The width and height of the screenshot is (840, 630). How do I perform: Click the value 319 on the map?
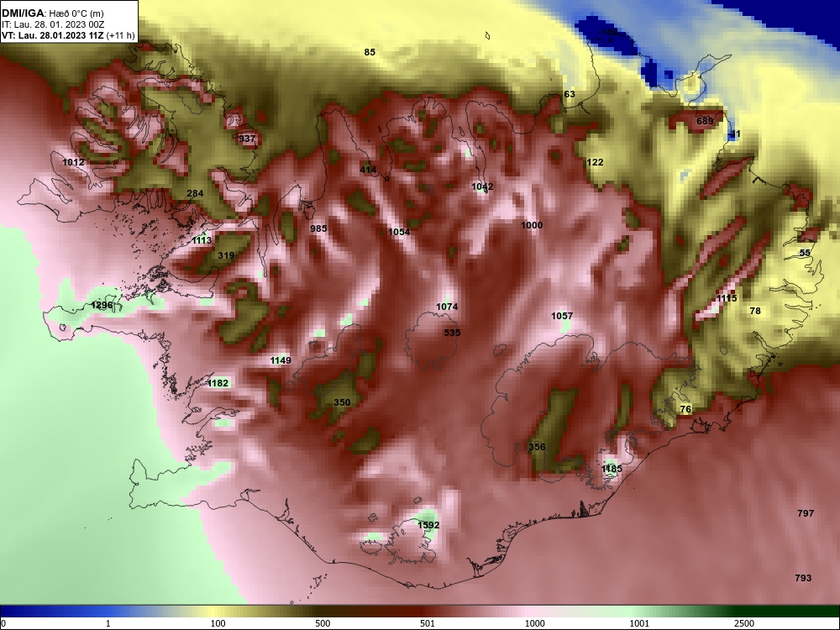227,255
